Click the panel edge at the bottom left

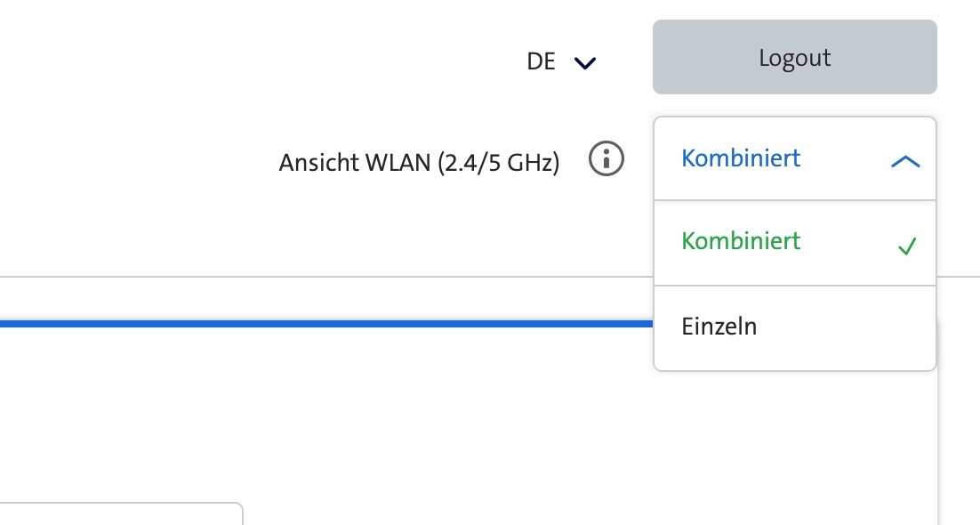pyautogui.click(x=120, y=516)
